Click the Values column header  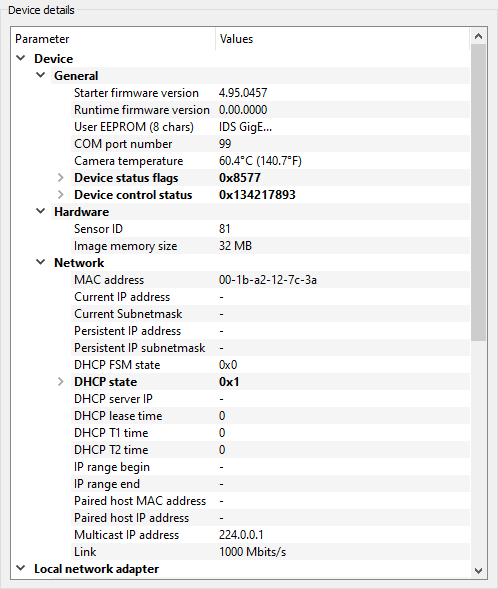[x=343, y=39]
